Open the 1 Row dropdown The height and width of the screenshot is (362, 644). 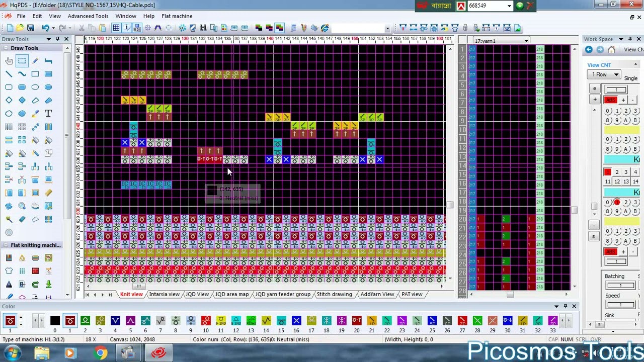tap(605, 74)
